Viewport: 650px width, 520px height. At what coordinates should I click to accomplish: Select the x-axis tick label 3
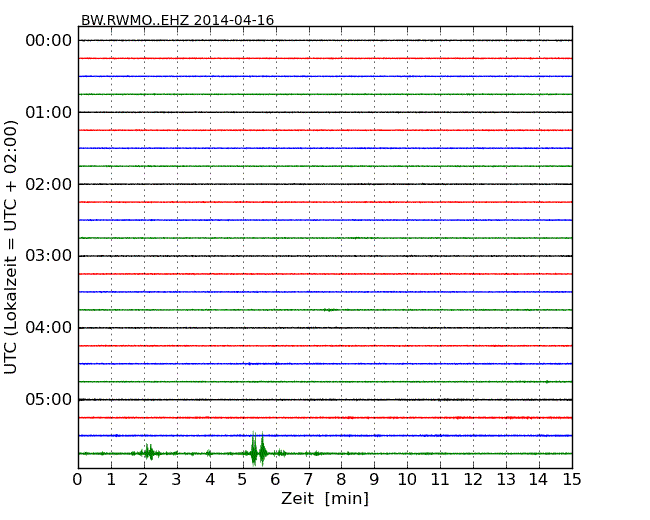[x=177, y=480]
